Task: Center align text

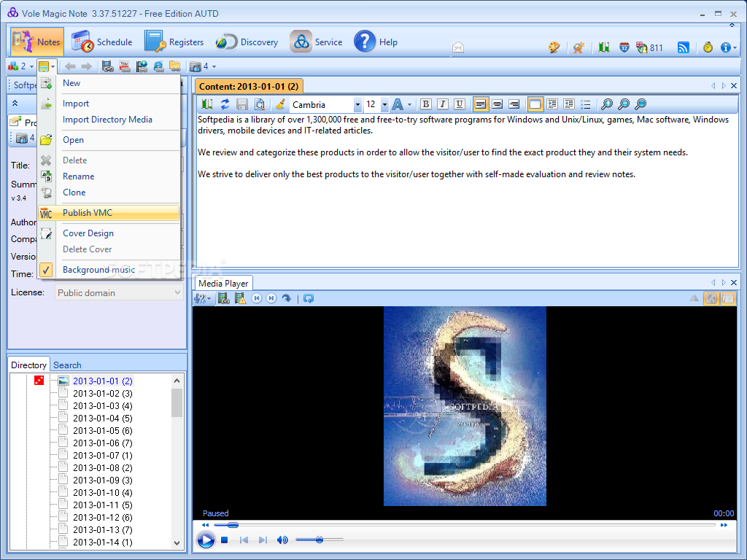Action: (498, 104)
